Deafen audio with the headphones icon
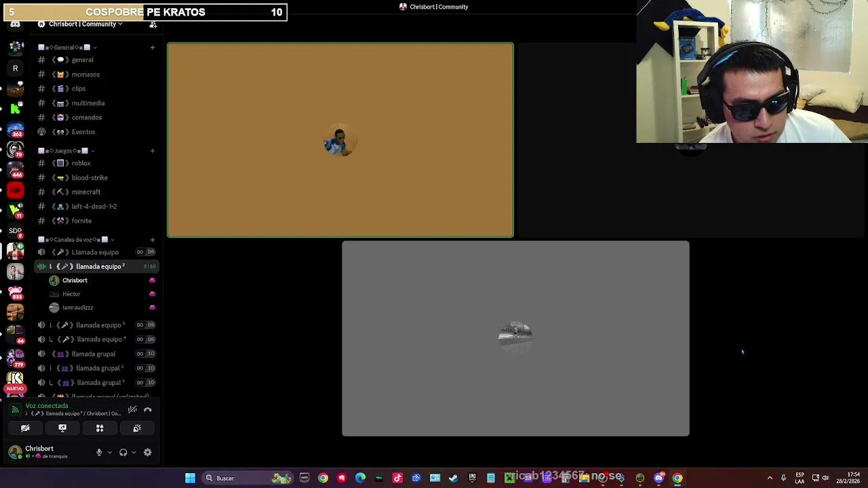Viewport: 868px width, 488px height. [x=123, y=452]
